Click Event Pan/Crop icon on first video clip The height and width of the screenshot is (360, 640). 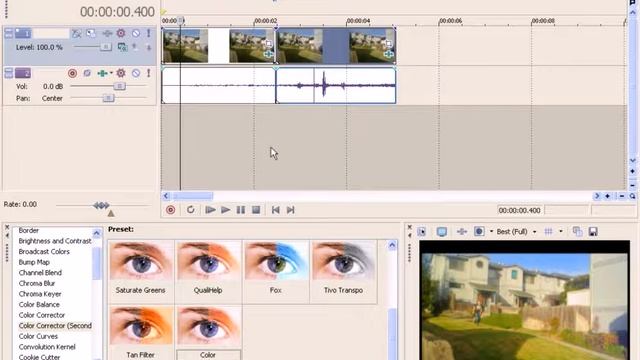click(268, 44)
